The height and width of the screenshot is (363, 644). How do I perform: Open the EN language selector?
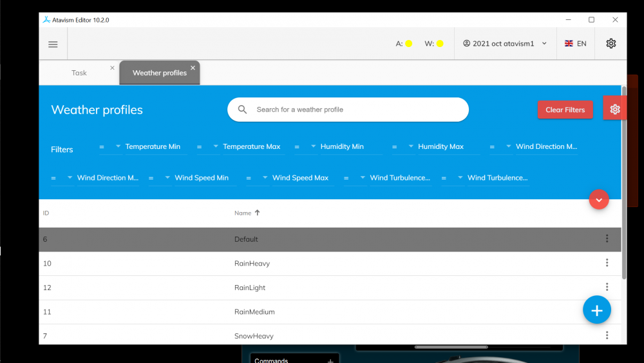(576, 44)
